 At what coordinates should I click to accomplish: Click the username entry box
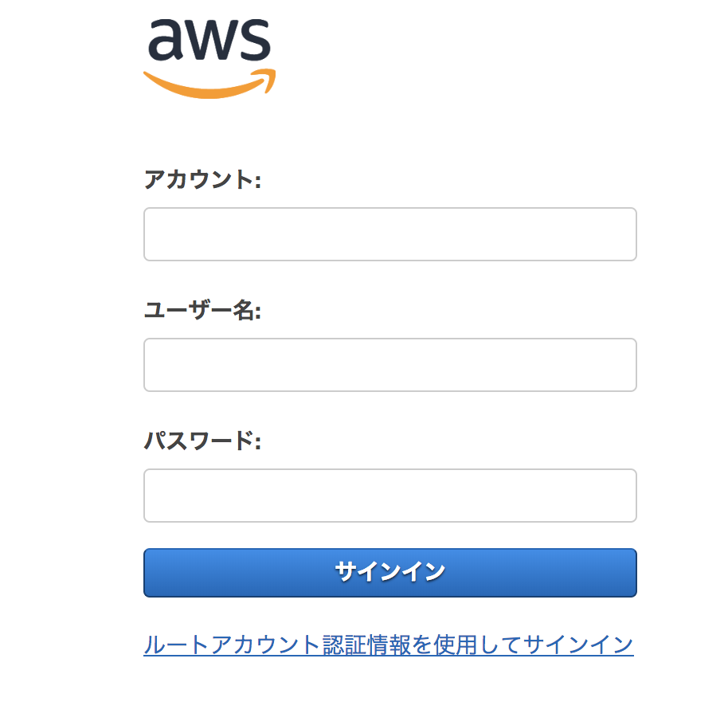(x=389, y=364)
